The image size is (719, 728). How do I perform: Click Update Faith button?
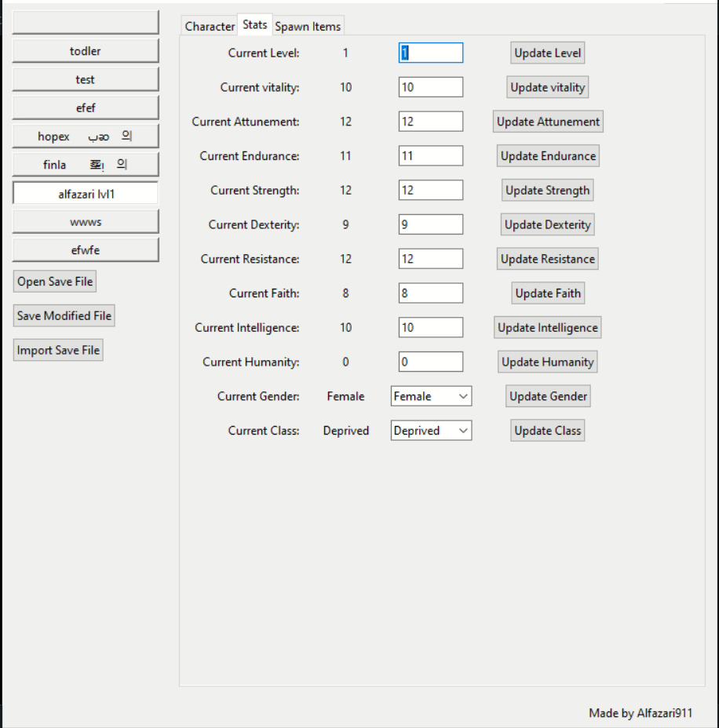pos(548,293)
